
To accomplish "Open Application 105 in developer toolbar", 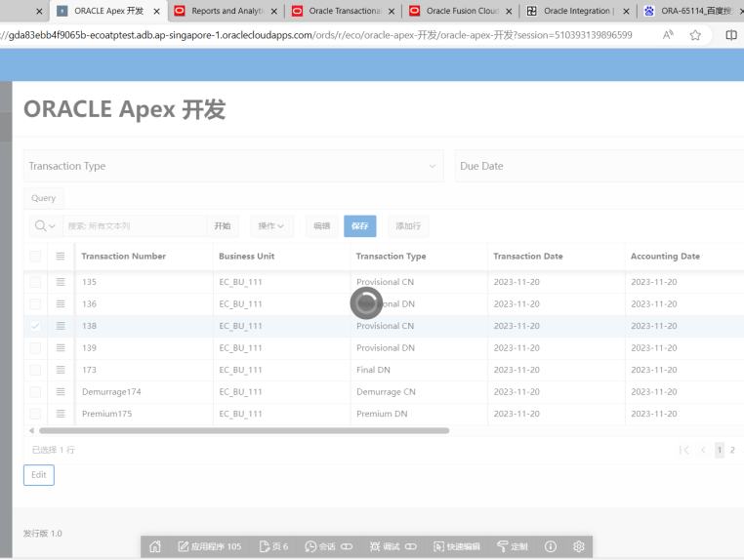I will (x=209, y=546).
